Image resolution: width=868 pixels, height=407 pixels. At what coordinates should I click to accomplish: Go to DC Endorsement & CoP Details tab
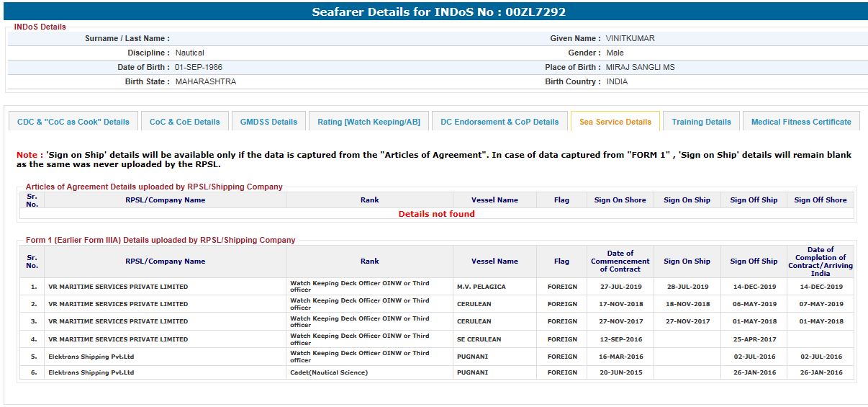pyautogui.click(x=499, y=122)
